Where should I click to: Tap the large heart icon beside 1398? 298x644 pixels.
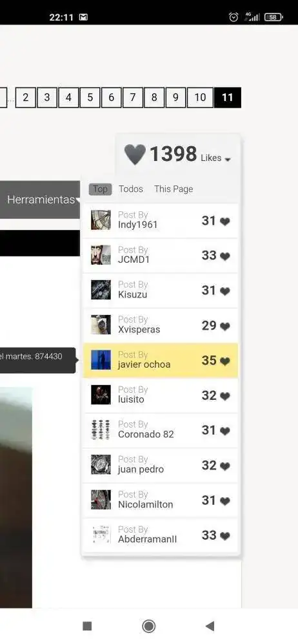pyautogui.click(x=135, y=155)
